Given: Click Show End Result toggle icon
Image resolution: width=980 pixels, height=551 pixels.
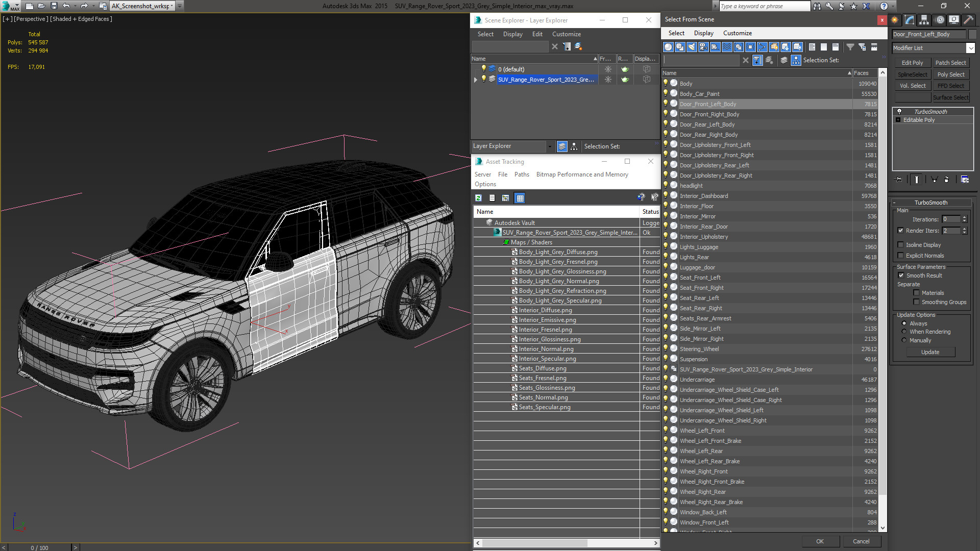Looking at the screenshot, I should click(917, 180).
